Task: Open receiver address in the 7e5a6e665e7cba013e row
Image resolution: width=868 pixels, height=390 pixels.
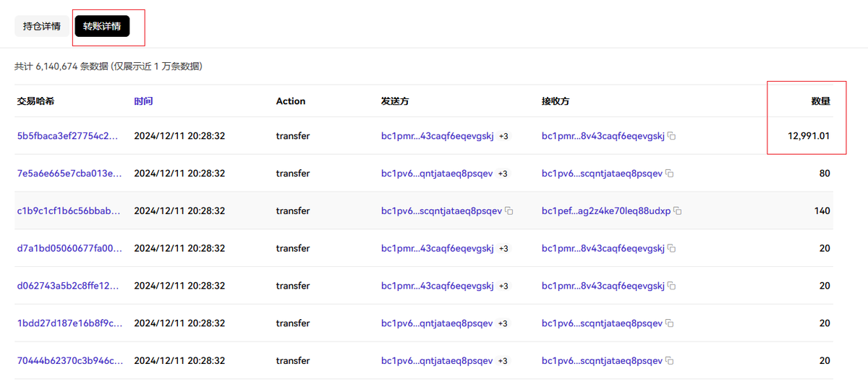Action: 602,174
